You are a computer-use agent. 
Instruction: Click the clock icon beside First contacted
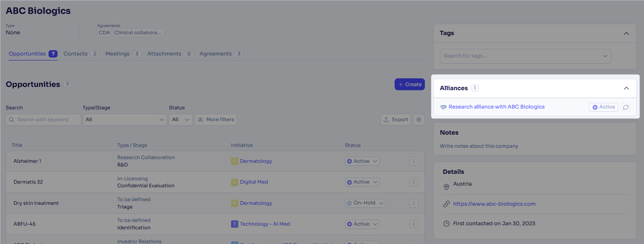(x=446, y=224)
